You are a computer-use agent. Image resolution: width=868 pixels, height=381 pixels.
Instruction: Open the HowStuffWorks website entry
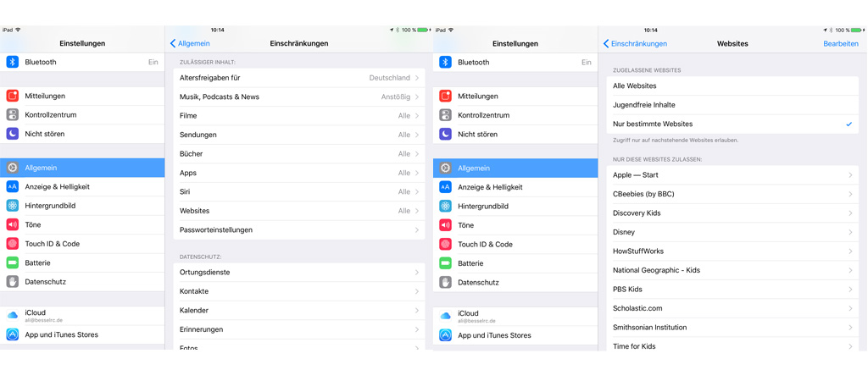pyautogui.click(x=732, y=251)
